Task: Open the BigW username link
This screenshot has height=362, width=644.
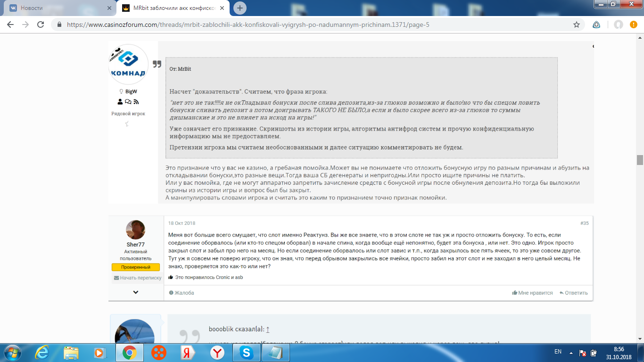Action: 131,91
